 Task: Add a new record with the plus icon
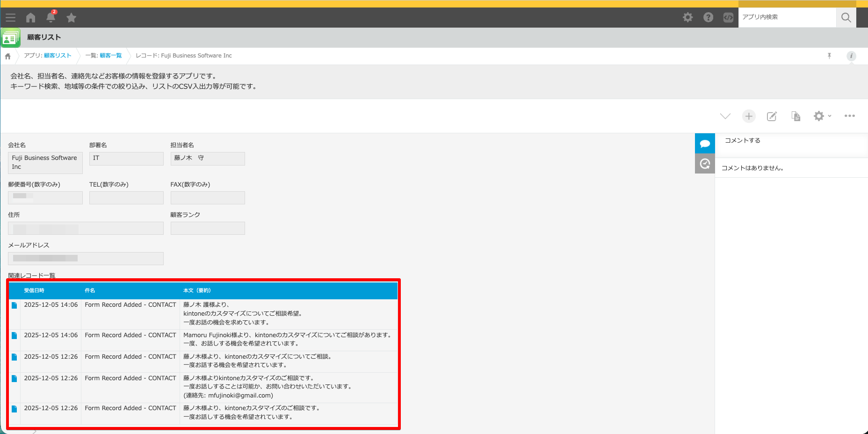[749, 116]
